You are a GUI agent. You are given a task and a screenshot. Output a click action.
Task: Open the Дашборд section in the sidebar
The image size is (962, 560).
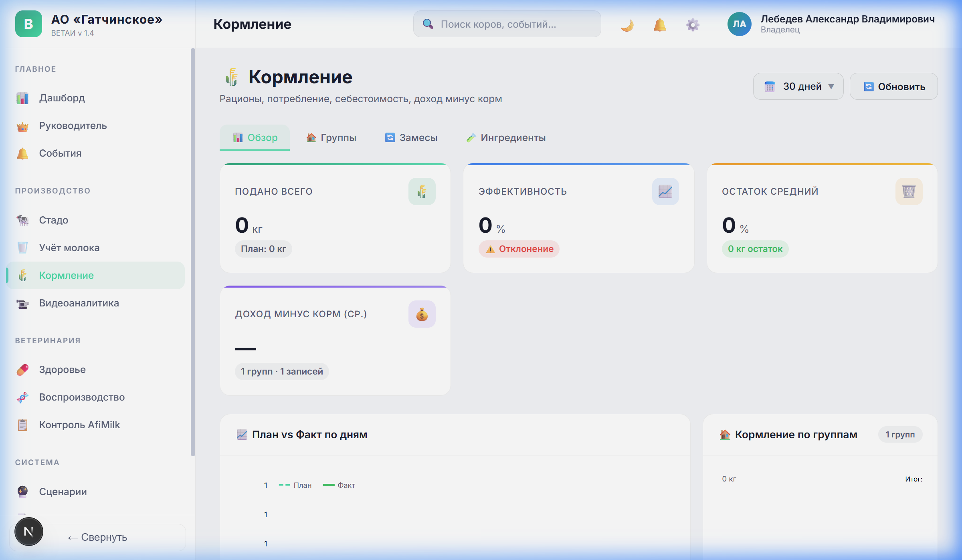pos(62,98)
